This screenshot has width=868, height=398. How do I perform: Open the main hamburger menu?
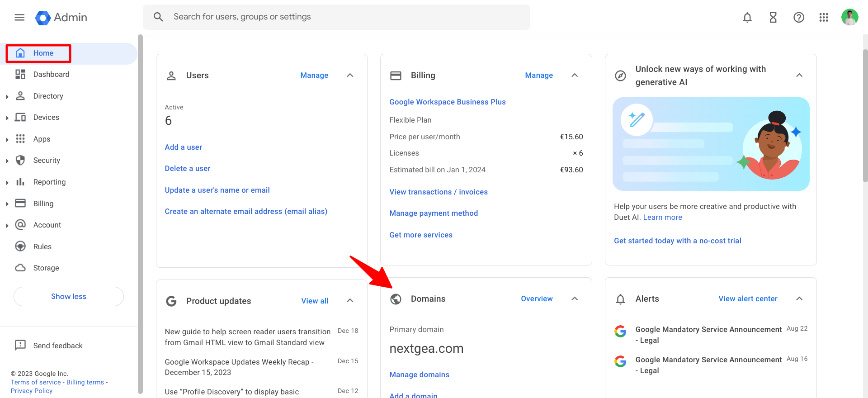coord(19,17)
